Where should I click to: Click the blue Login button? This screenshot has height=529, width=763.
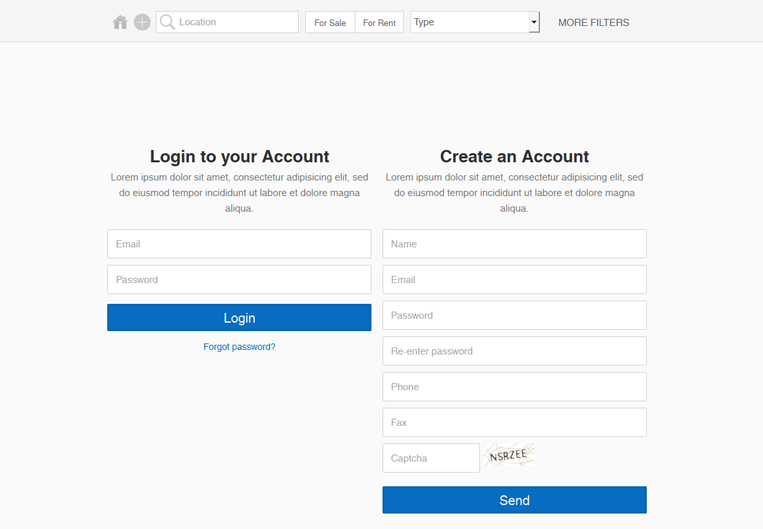tap(239, 318)
